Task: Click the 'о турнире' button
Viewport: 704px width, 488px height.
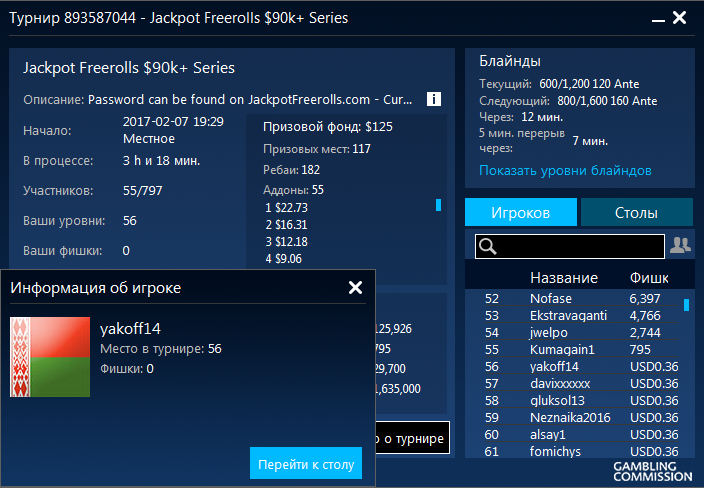Action: [x=412, y=438]
